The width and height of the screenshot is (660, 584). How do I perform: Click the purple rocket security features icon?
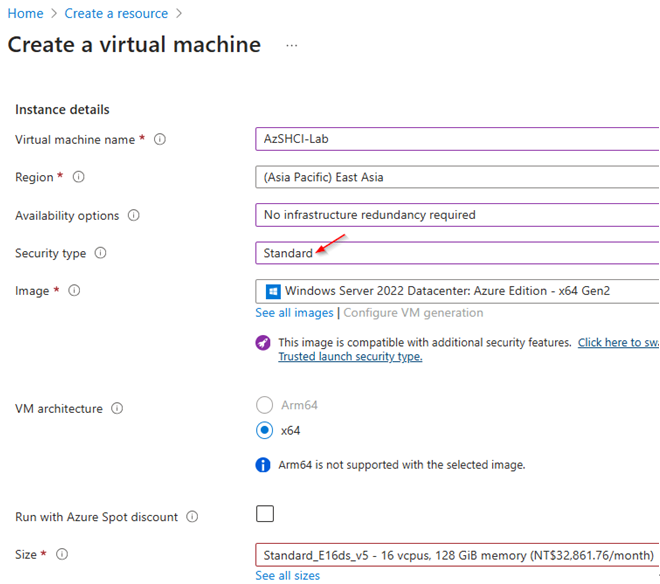(x=263, y=343)
